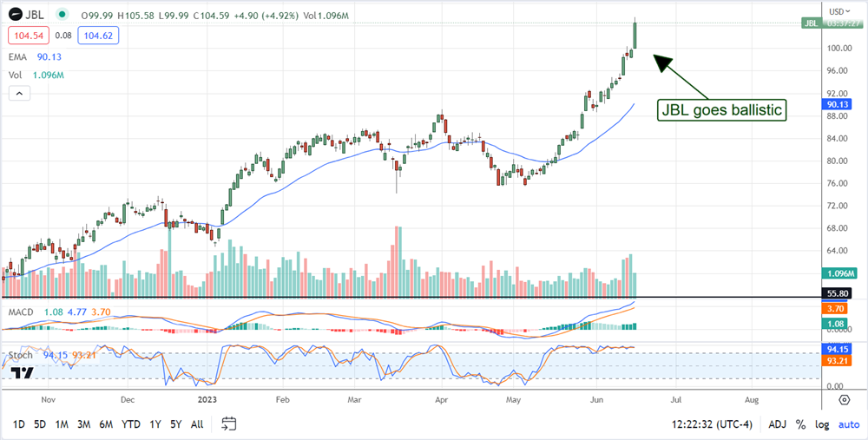868x440 pixels.
Task: Open the go-to-date calendar icon
Action: pyautogui.click(x=229, y=424)
